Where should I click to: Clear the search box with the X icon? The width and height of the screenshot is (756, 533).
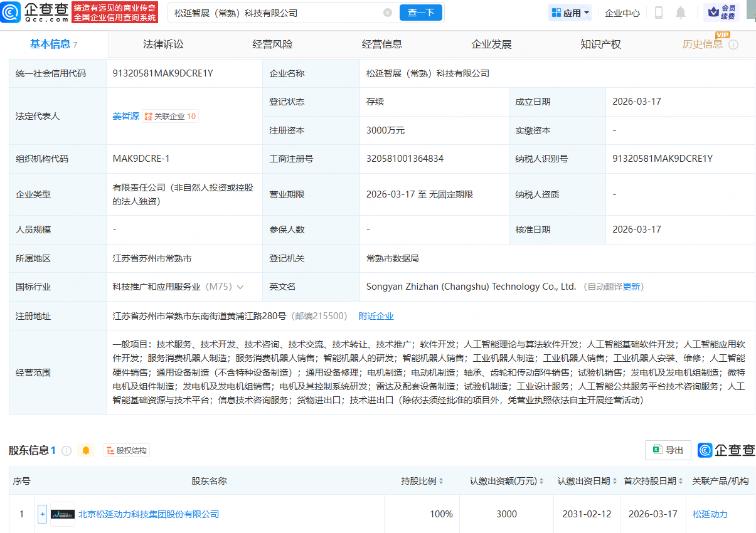(x=388, y=13)
